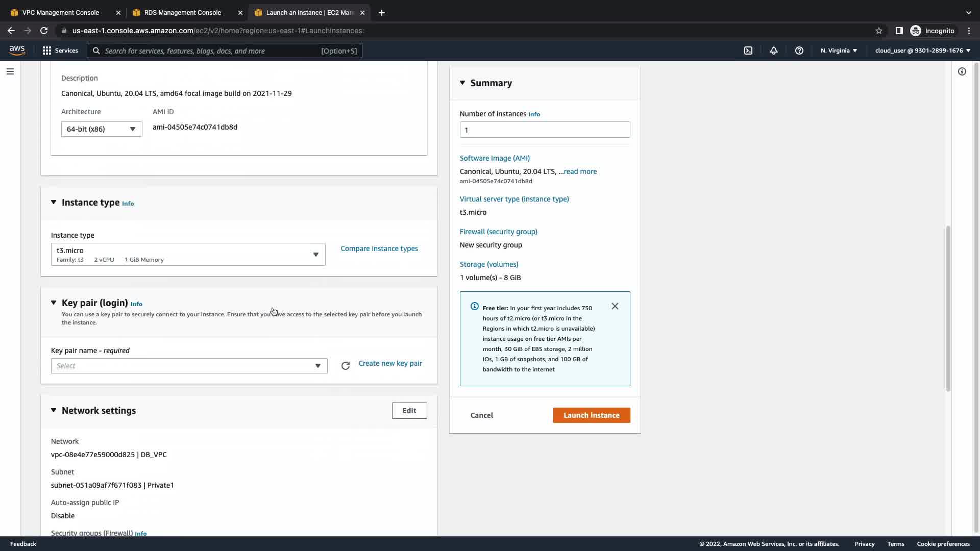Refresh the key pair list
This screenshot has width=980, height=551.
(346, 366)
